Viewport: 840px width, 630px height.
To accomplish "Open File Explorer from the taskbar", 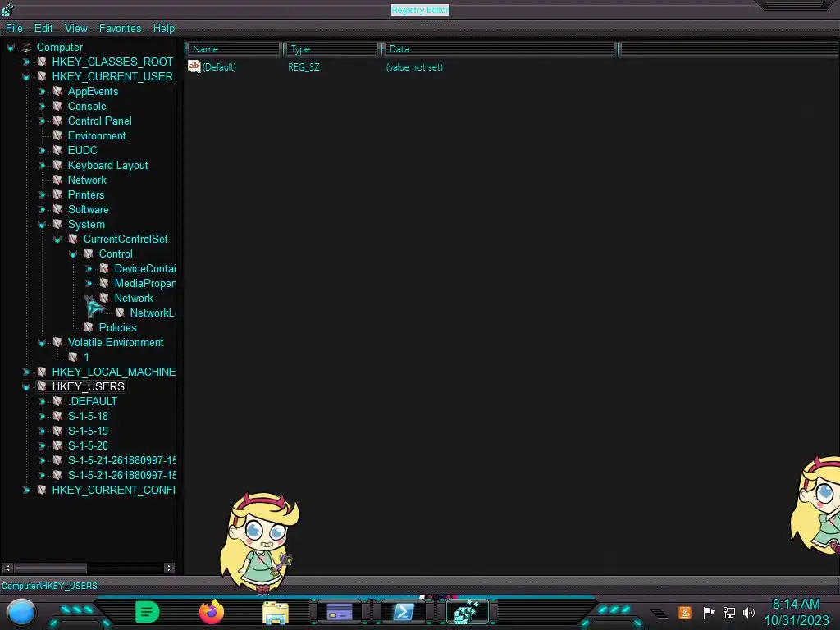I will pos(276,614).
